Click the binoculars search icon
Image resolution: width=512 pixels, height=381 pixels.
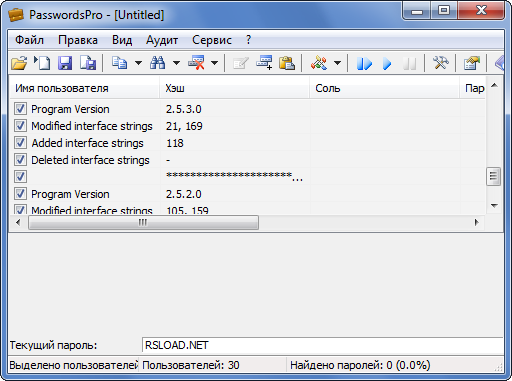click(x=157, y=63)
